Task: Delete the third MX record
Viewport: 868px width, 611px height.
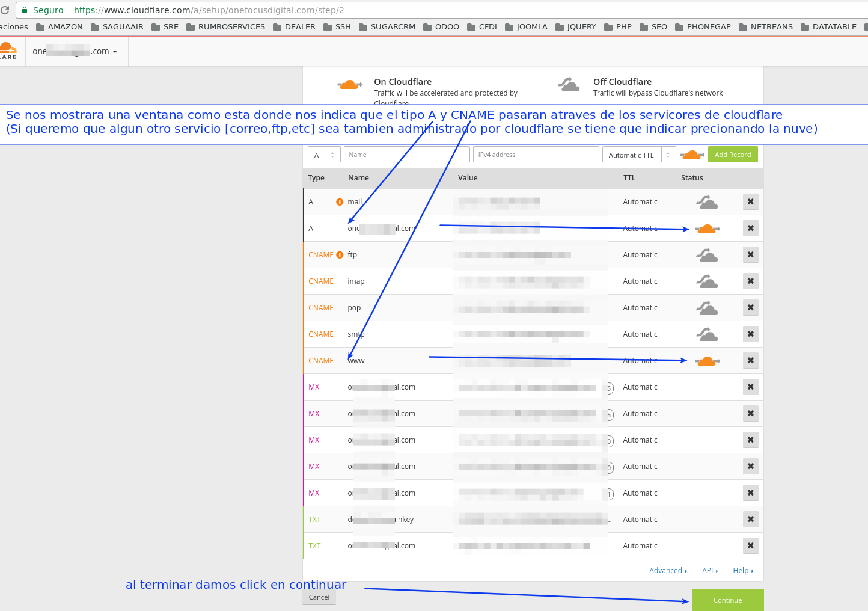Action: click(751, 440)
